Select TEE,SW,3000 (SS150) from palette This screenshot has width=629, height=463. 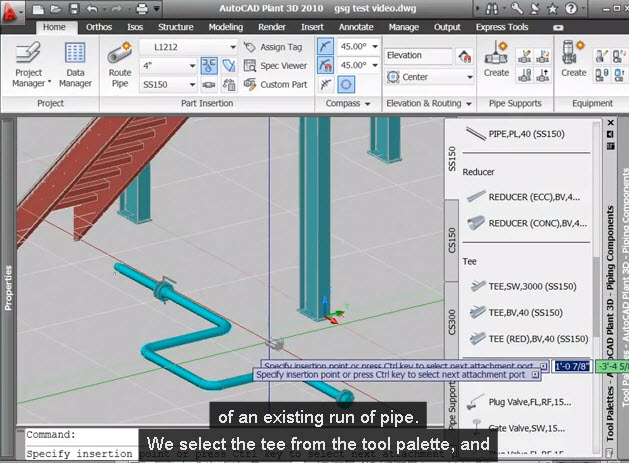coord(523,286)
